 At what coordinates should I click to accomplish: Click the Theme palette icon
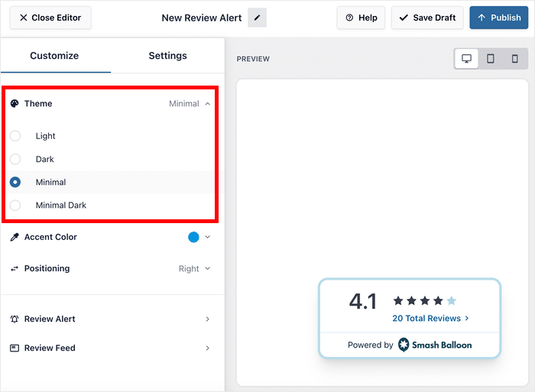tap(15, 104)
